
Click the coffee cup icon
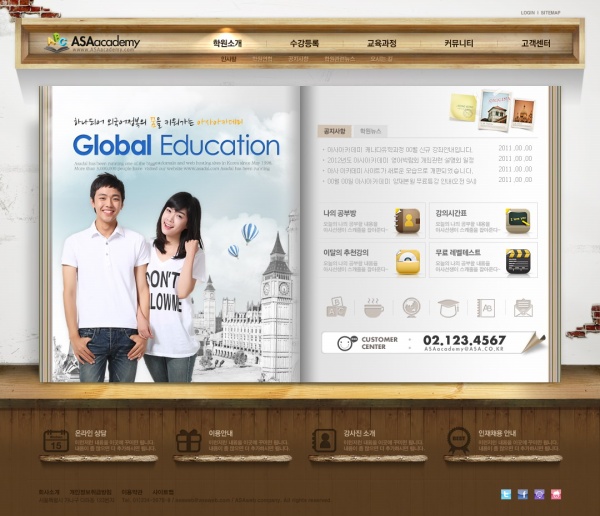coord(373,307)
